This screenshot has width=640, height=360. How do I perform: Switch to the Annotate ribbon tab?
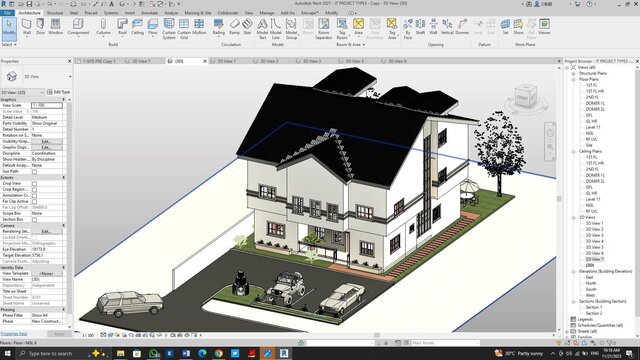(x=149, y=13)
